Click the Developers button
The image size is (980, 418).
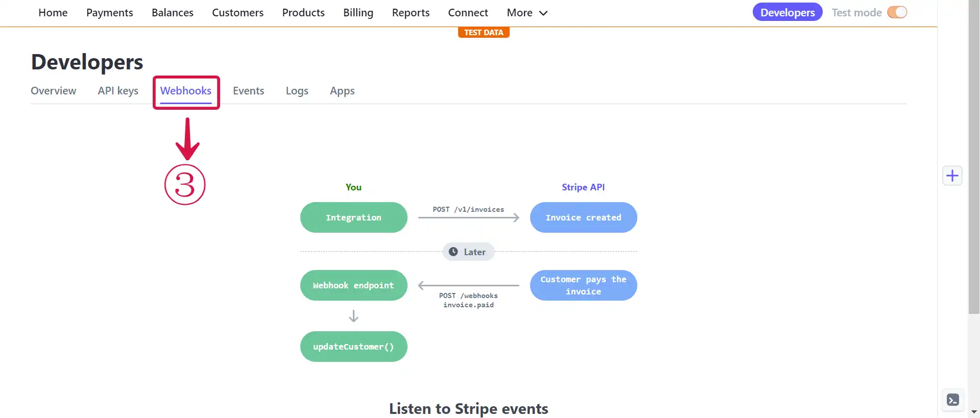(x=787, y=12)
